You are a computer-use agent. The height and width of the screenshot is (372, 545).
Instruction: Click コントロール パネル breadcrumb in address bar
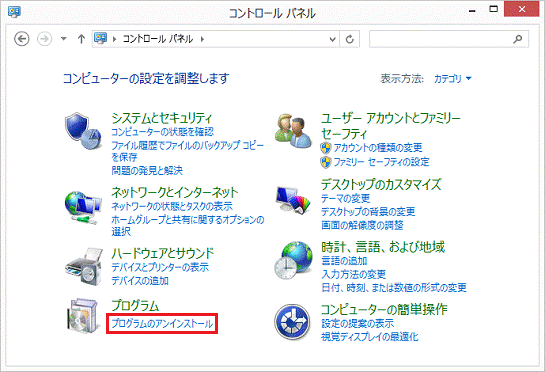(x=158, y=39)
